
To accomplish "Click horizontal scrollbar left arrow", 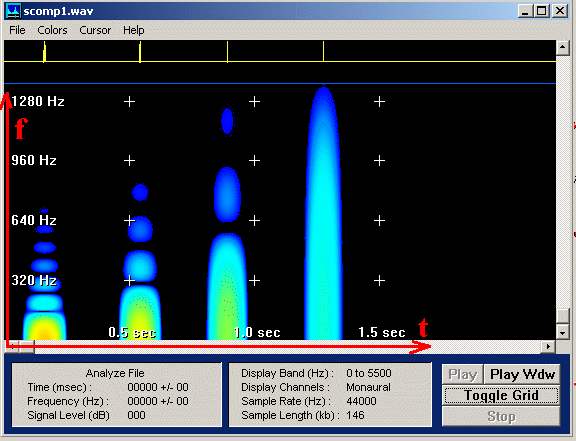I will (11, 346).
